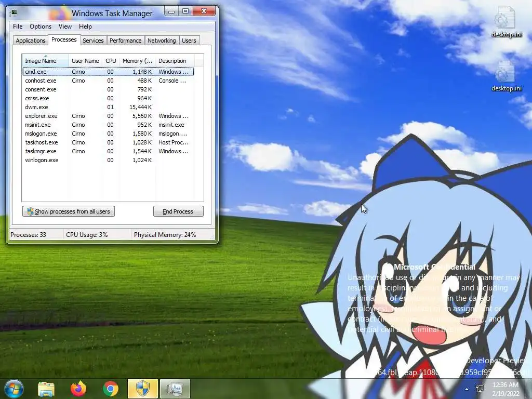Select the Task Manager taskbar button

pos(175,389)
